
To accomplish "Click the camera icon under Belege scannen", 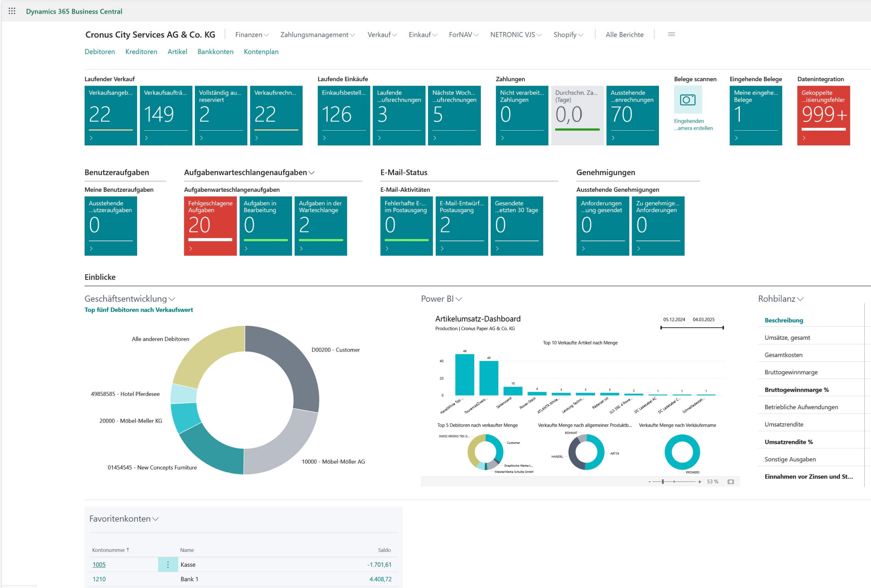I will 688,100.
